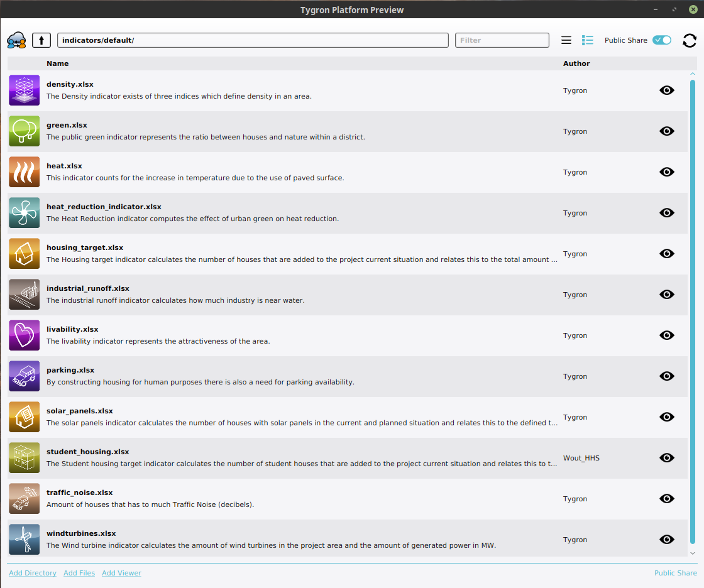Sort list by Author column header
Image resolution: width=704 pixels, height=588 pixels.
pos(576,63)
